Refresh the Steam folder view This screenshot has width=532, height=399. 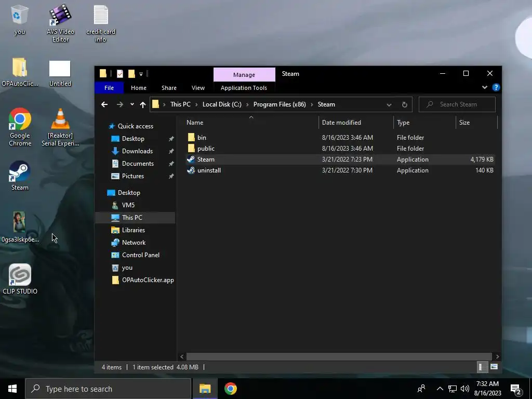(404, 105)
